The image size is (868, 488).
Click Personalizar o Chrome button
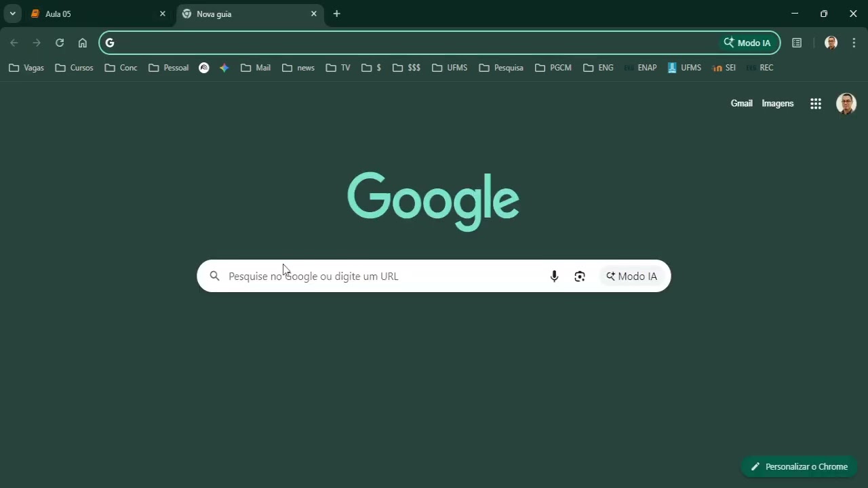click(799, 466)
